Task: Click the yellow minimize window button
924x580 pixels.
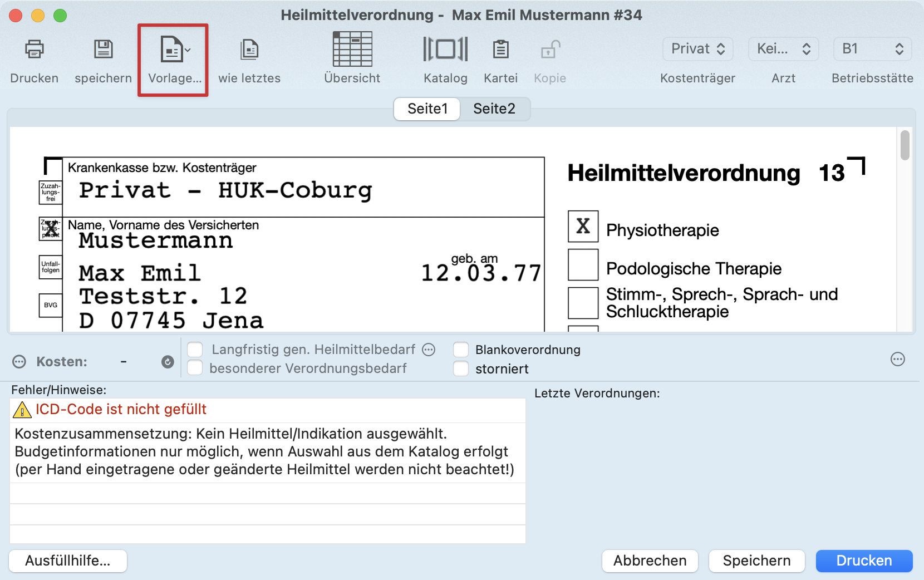Action: click(x=38, y=16)
